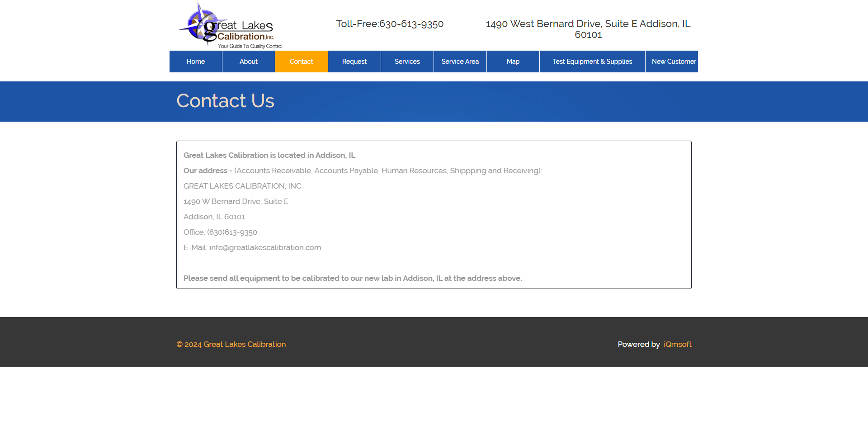Open the Home menu item
The width and height of the screenshot is (868, 431).
[x=196, y=62]
